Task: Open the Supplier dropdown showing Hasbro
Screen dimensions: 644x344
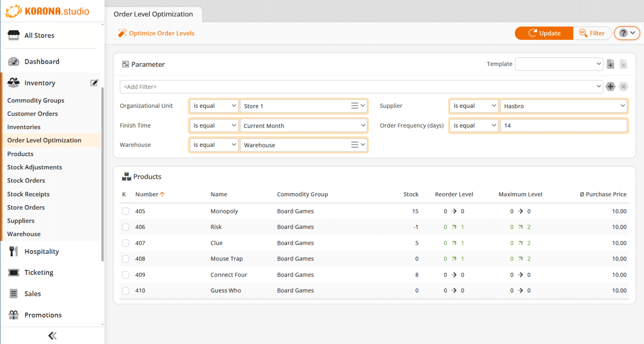Action: tap(563, 106)
